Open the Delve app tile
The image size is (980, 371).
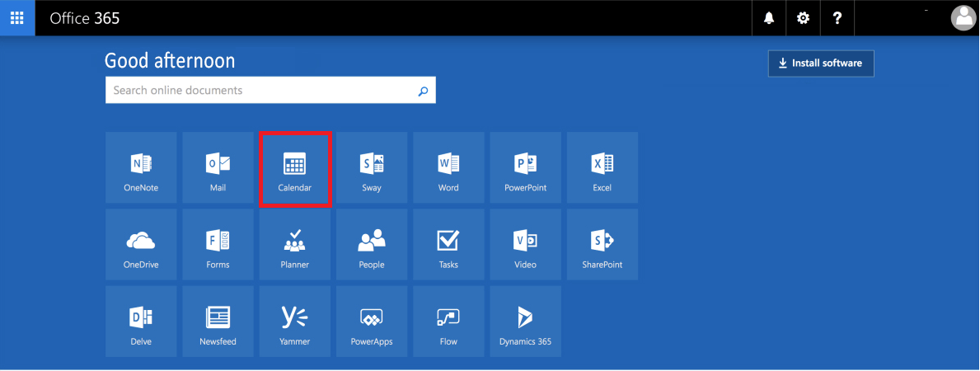(141, 322)
